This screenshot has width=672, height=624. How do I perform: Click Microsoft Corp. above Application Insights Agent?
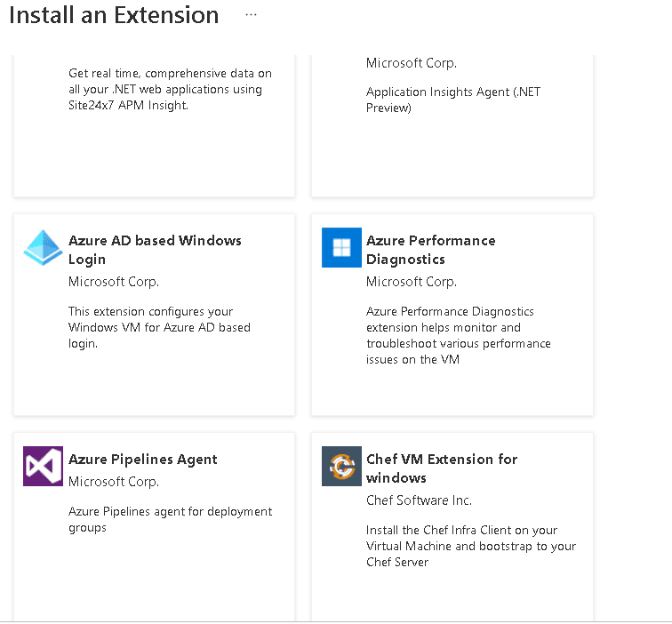point(412,63)
